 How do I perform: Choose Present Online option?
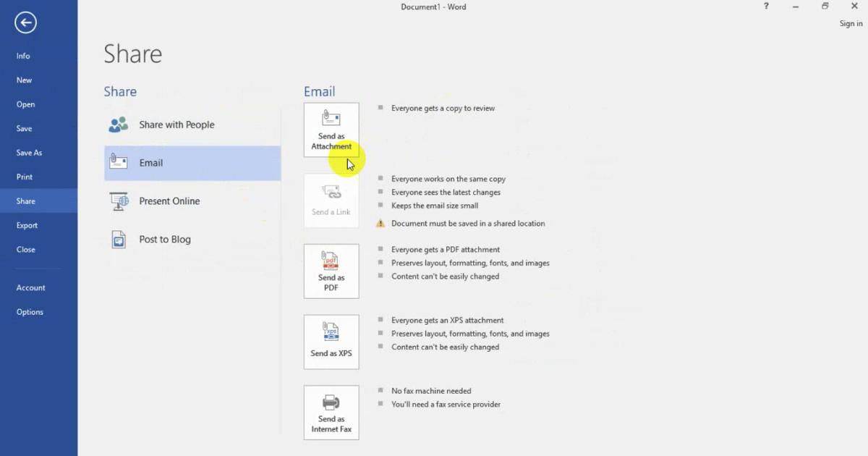pos(192,201)
